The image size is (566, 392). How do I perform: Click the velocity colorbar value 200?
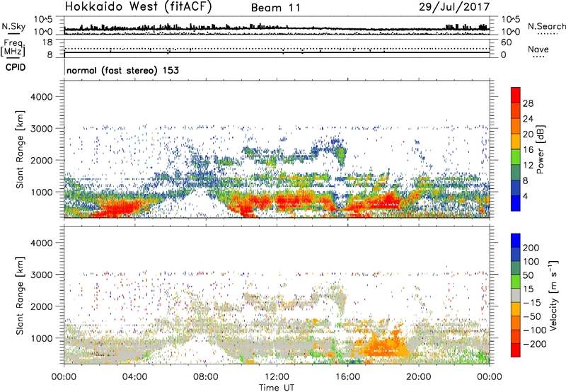tap(531, 248)
